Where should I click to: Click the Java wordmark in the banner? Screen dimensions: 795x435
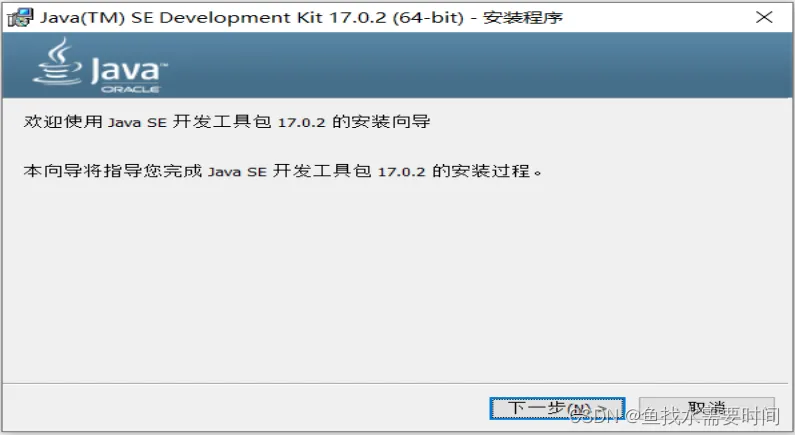pos(129,69)
